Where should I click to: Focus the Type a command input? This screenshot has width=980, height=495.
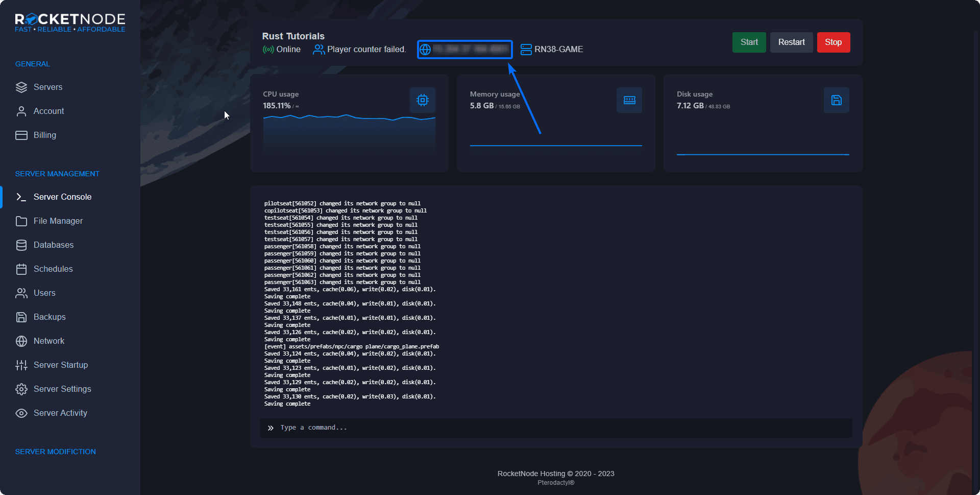pos(561,428)
